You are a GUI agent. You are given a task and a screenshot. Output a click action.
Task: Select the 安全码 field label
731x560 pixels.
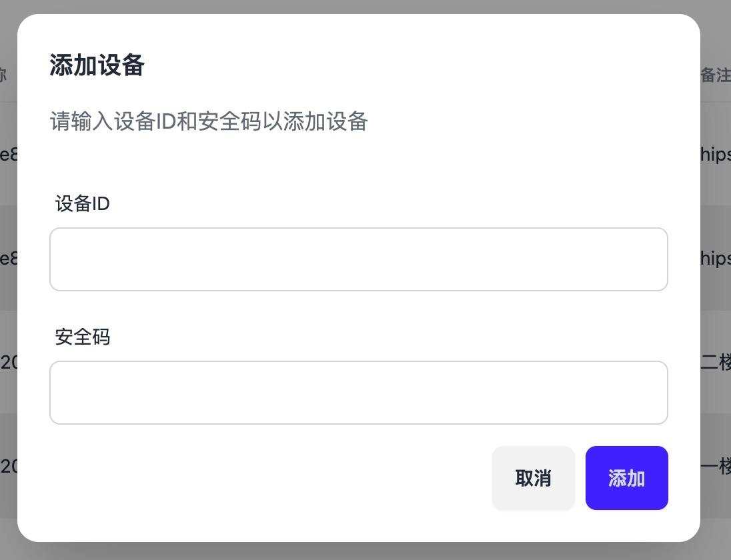point(81,337)
